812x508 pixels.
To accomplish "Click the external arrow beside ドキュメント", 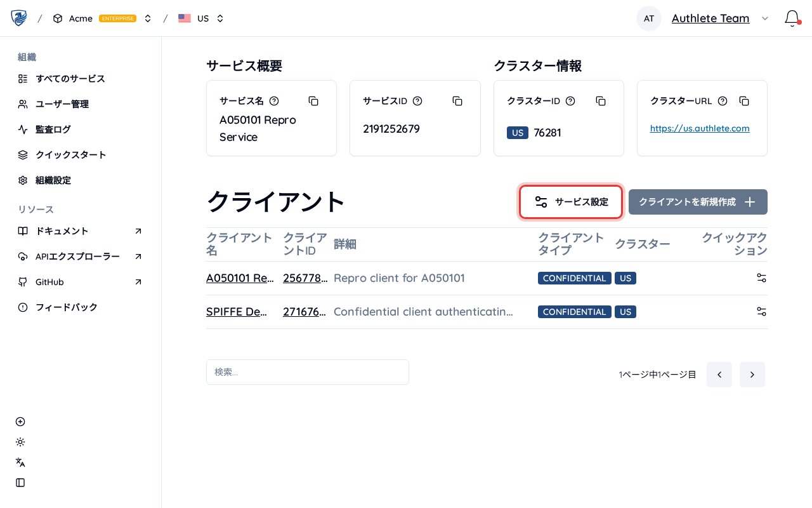I will coord(138,231).
